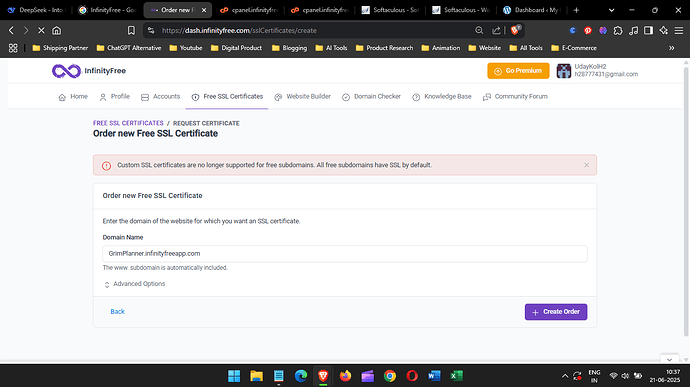Open File Explorer from taskbar
Viewport: 690px width, 387px height.
(x=257, y=376)
